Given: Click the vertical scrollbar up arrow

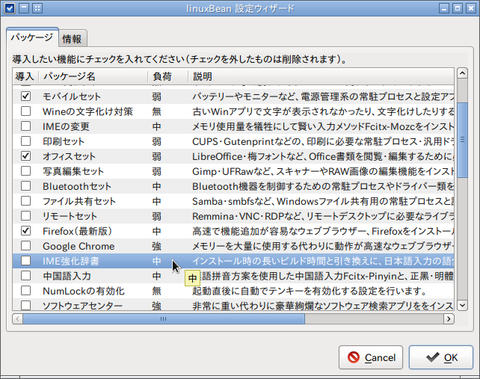Looking at the screenshot, I should [x=462, y=73].
